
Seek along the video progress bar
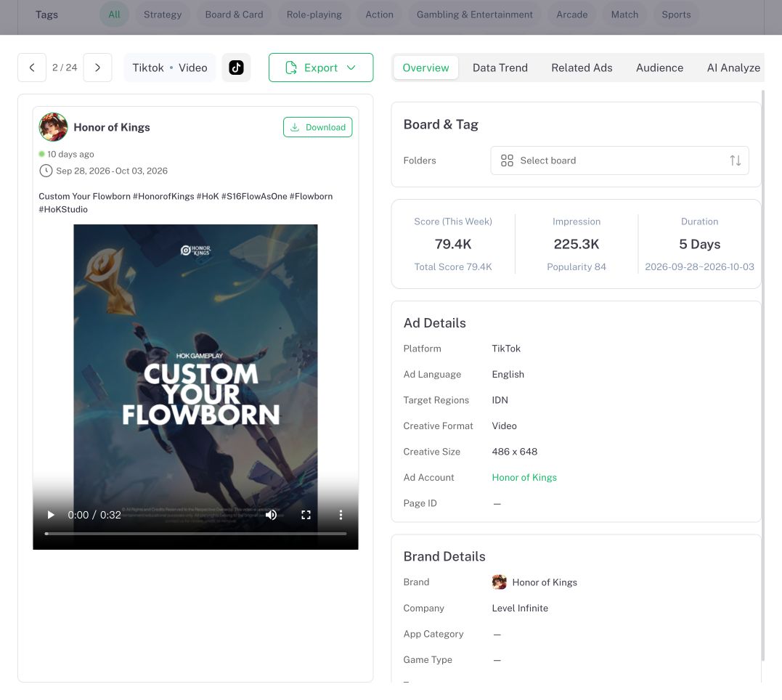click(195, 534)
